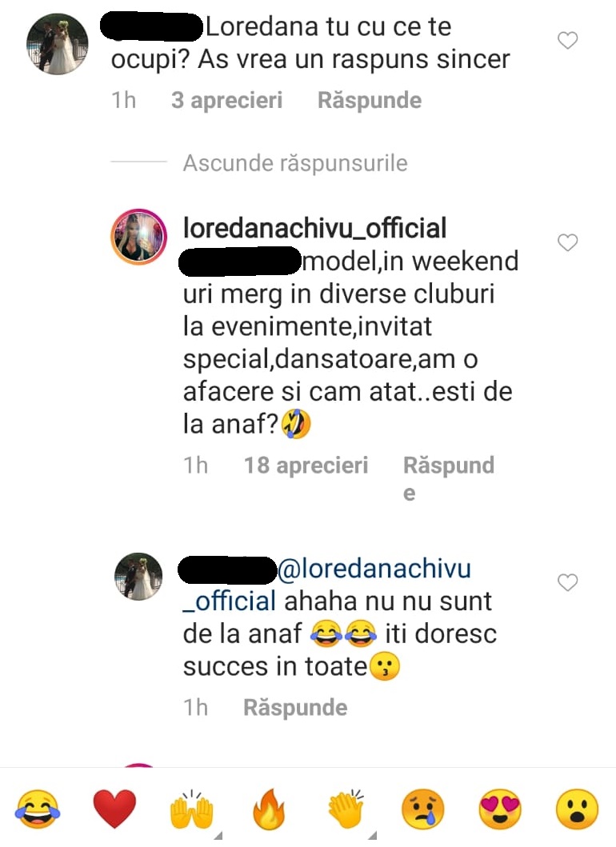
Task: Select the heart-eyes emoji reaction
Action: coord(500,811)
